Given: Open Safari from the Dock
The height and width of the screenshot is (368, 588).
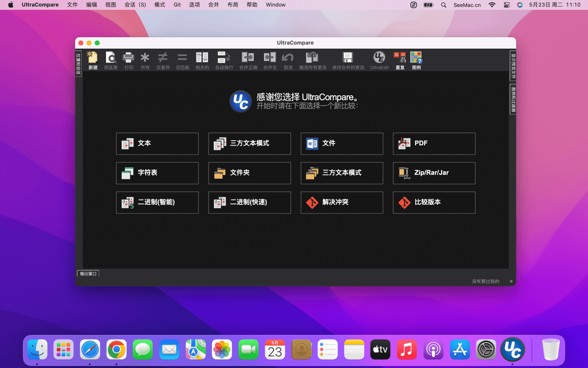Looking at the screenshot, I should coord(90,350).
